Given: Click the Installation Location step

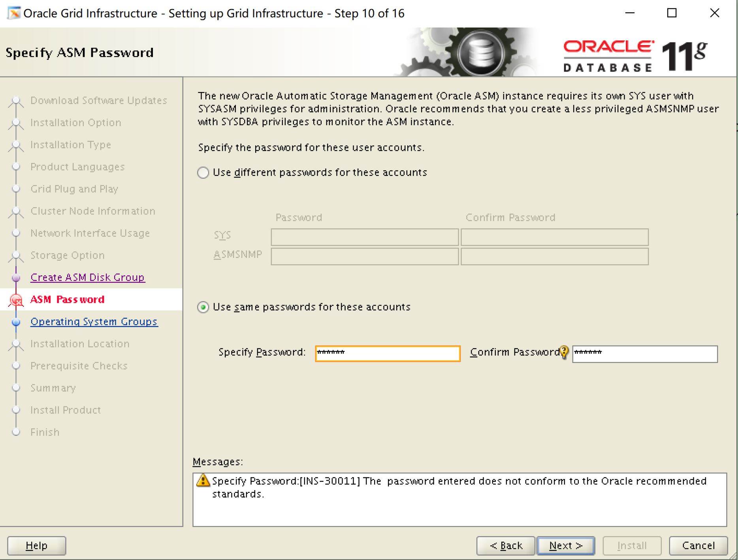Looking at the screenshot, I should (80, 344).
